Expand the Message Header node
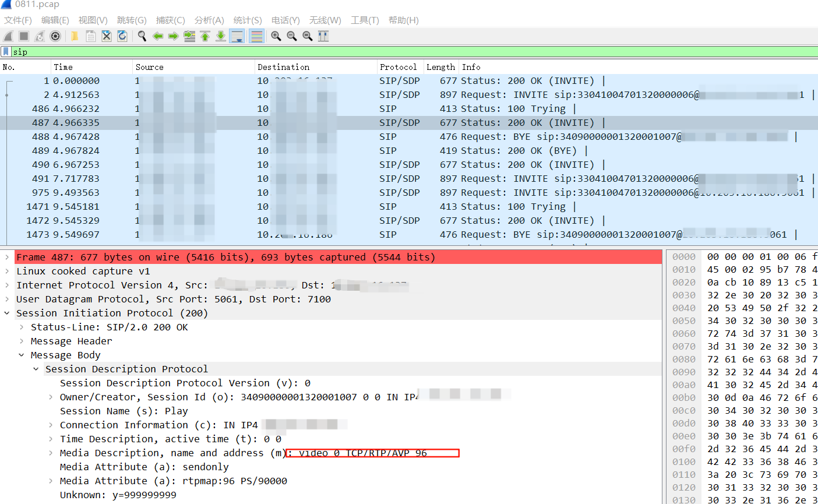This screenshot has height=504, width=818. (22, 341)
